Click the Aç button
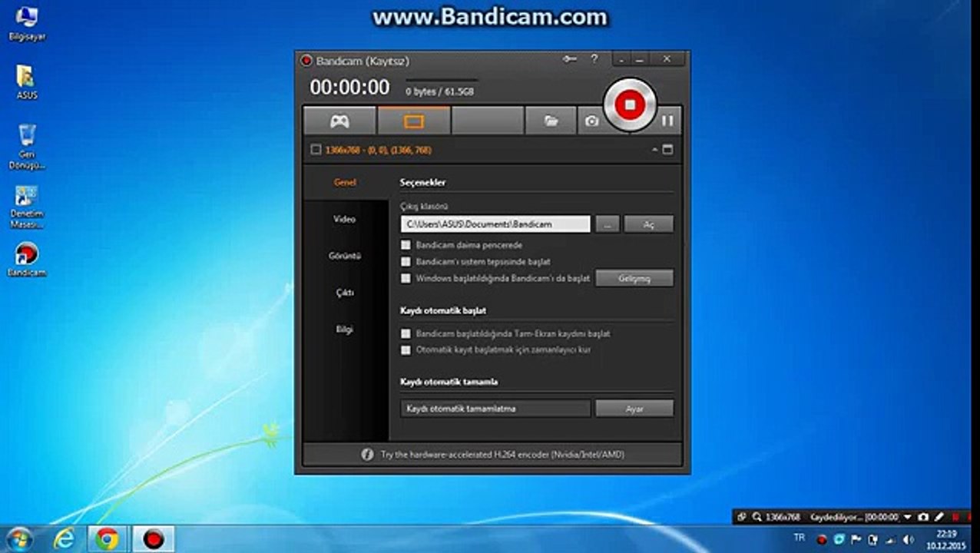The image size is (980, 553). pyautogui.click(x=648, y=224)
